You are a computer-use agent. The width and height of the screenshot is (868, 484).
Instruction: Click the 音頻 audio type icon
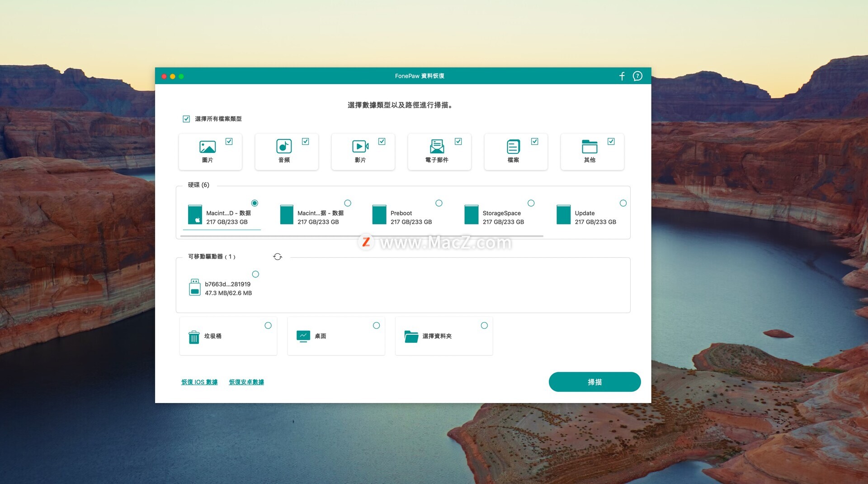click(284, 147)
